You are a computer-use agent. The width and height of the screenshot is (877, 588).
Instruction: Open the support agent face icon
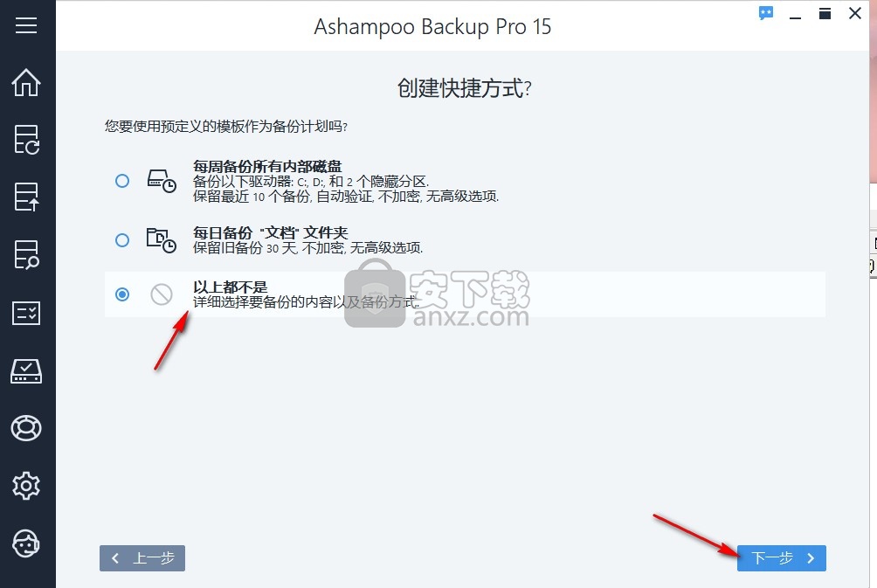point(26,543)
